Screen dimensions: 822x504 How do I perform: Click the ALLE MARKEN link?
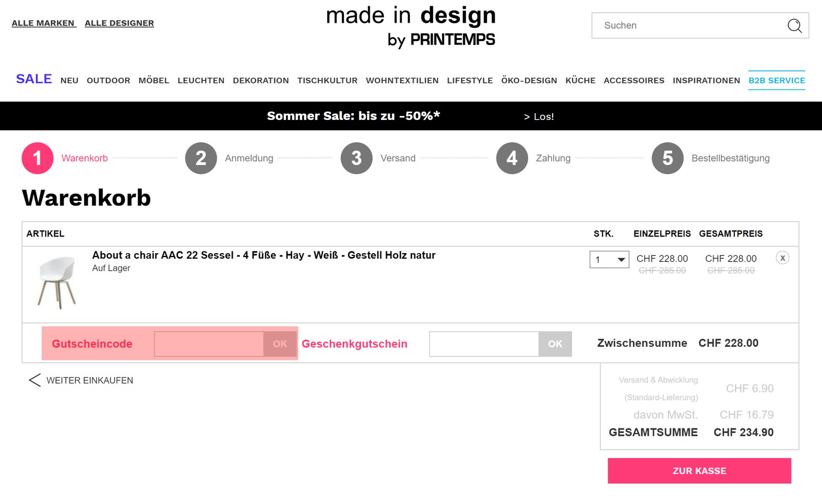(43, 23)
